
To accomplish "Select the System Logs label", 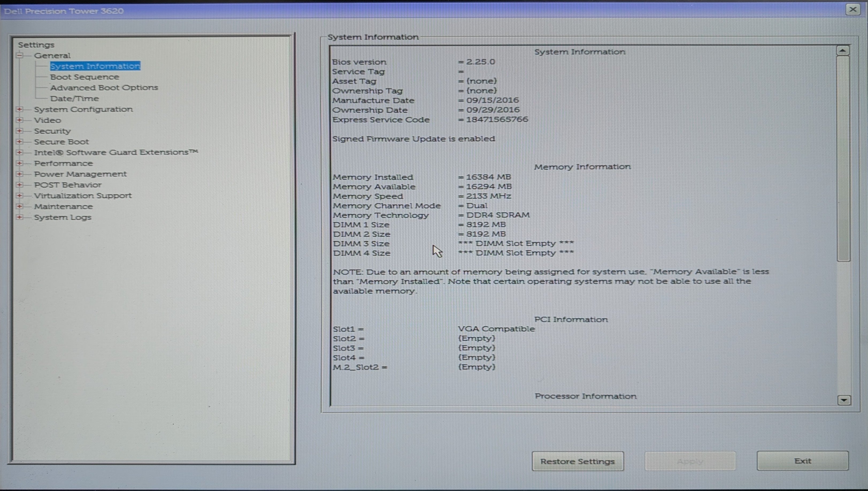I will 63,217.
